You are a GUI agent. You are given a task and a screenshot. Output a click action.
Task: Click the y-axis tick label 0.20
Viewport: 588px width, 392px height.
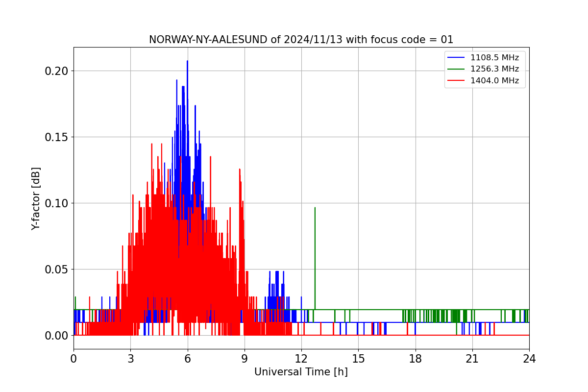[x=56, y=71]
